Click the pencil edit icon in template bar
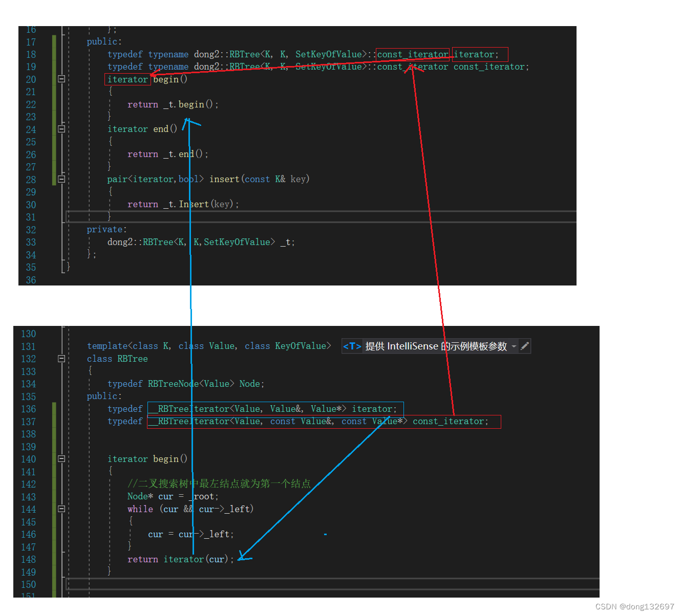This screenshot has width=682, height=616. [x=525, y=346]
